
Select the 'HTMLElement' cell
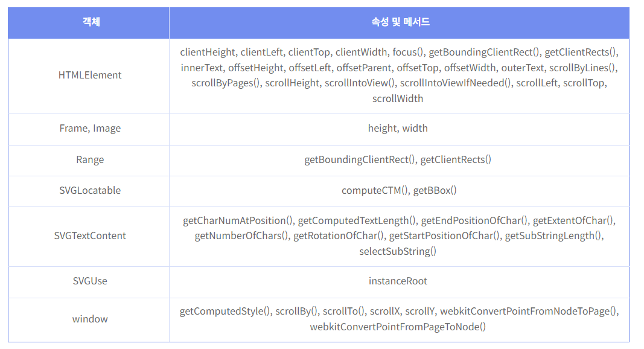[x=89, y=77]
